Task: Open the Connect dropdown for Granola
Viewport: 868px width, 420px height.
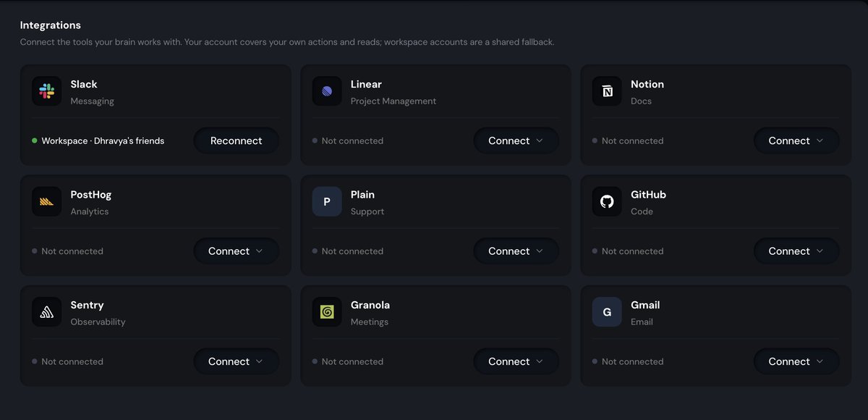Action: point(516,361)
